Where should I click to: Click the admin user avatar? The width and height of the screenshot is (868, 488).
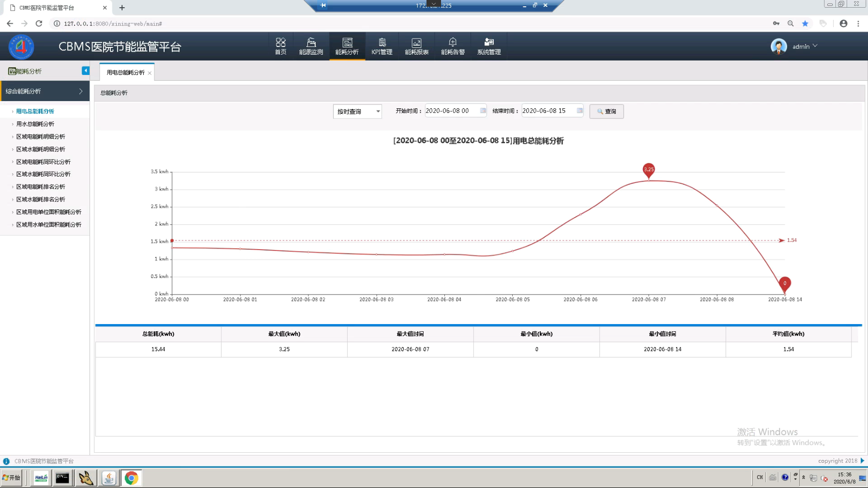pyautogui.click(x=778, y=46)
